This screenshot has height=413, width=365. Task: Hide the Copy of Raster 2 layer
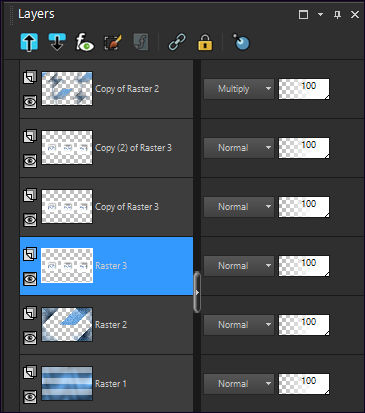click(30, 102)
